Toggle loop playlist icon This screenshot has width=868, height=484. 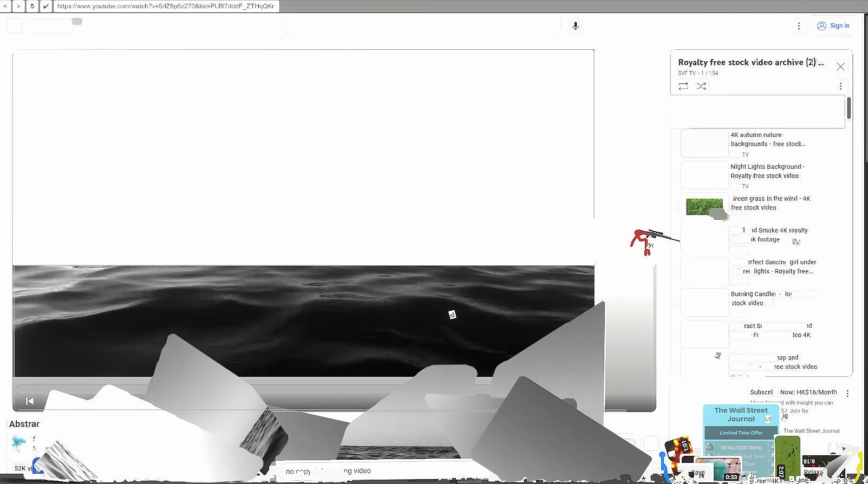point(683,86)
